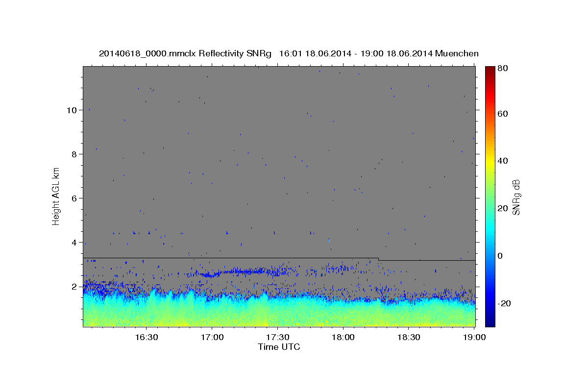Click the 4 km height tick label

coord(74,242)
